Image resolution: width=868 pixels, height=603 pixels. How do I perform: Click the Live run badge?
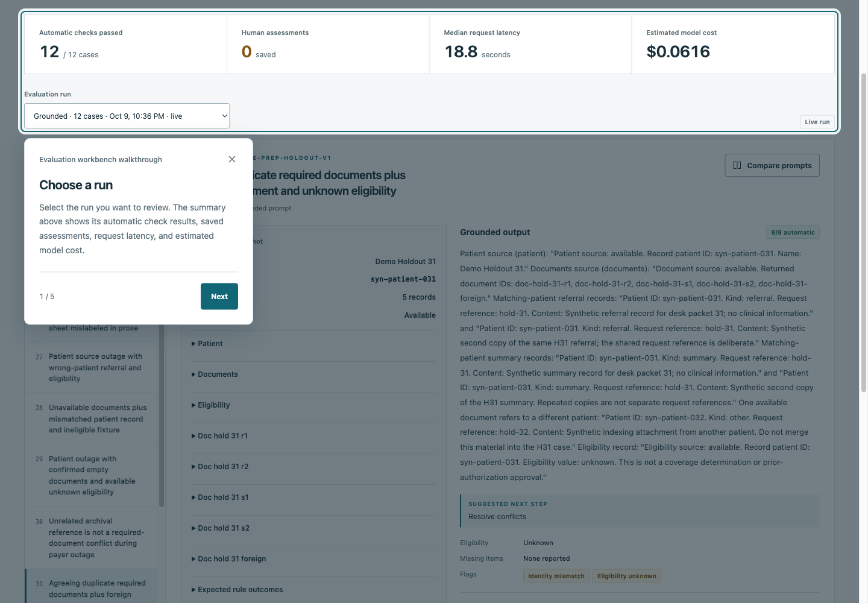[817, 122]
